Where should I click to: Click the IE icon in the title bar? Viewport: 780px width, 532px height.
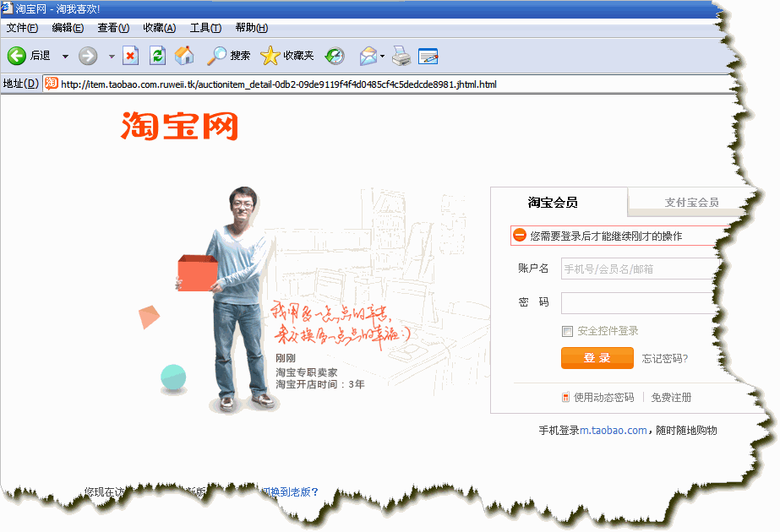point(7,8)
